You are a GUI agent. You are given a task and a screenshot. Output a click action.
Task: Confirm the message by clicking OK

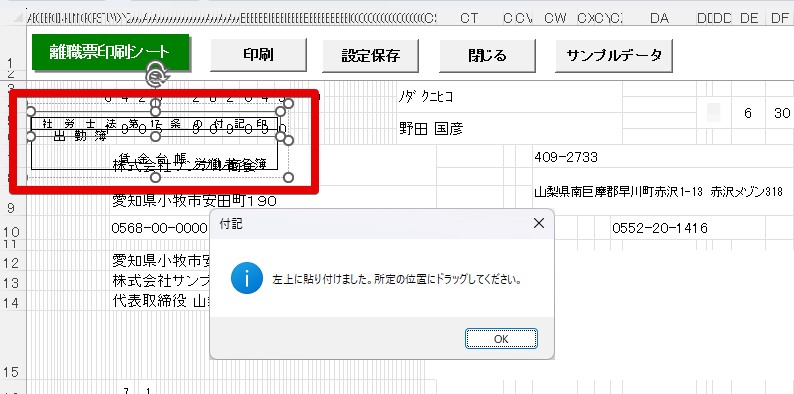pos(501,339)
